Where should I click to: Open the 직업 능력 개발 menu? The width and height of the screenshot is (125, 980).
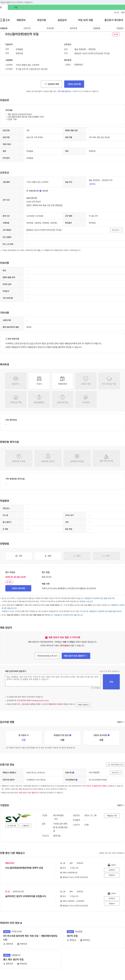[x=86, y=20]
